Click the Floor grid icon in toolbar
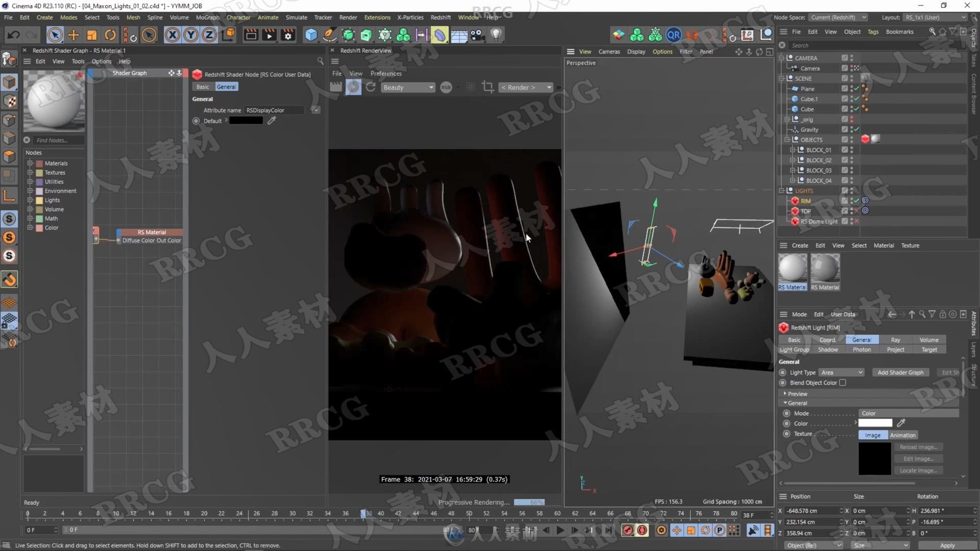The height and width of the screenshot is (551, 980). tap(459, 35)
